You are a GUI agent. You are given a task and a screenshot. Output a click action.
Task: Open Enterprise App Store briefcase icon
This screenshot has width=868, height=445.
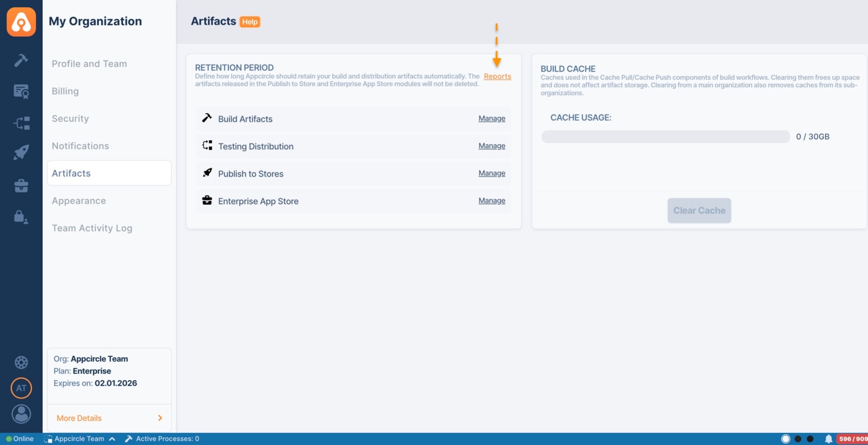coord(21,185)
